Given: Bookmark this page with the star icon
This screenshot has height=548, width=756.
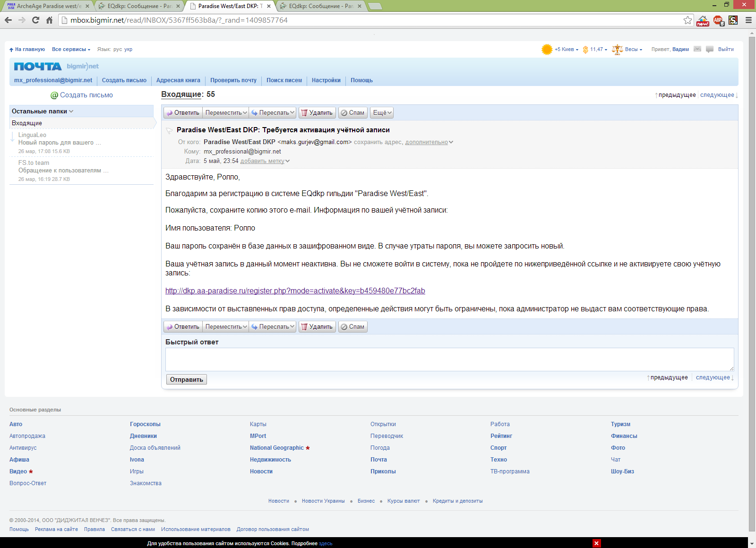Looking at the screenshot, I should (687, 20).
